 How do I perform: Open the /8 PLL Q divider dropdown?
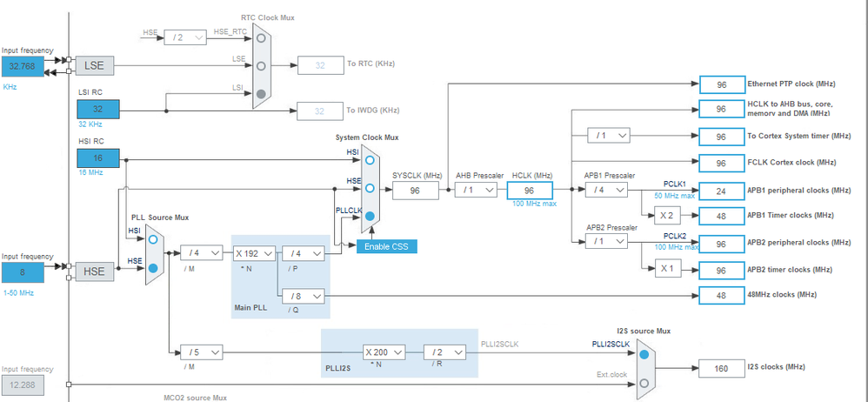(x=303, y=296)
